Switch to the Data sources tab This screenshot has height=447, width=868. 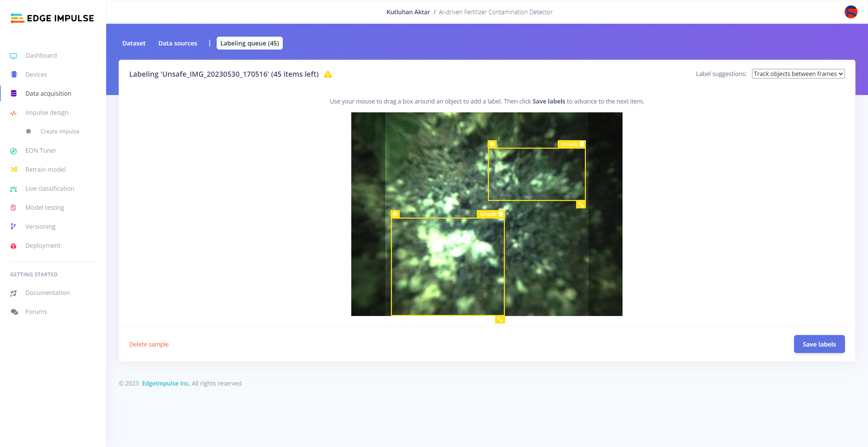[x=178, y=43]
